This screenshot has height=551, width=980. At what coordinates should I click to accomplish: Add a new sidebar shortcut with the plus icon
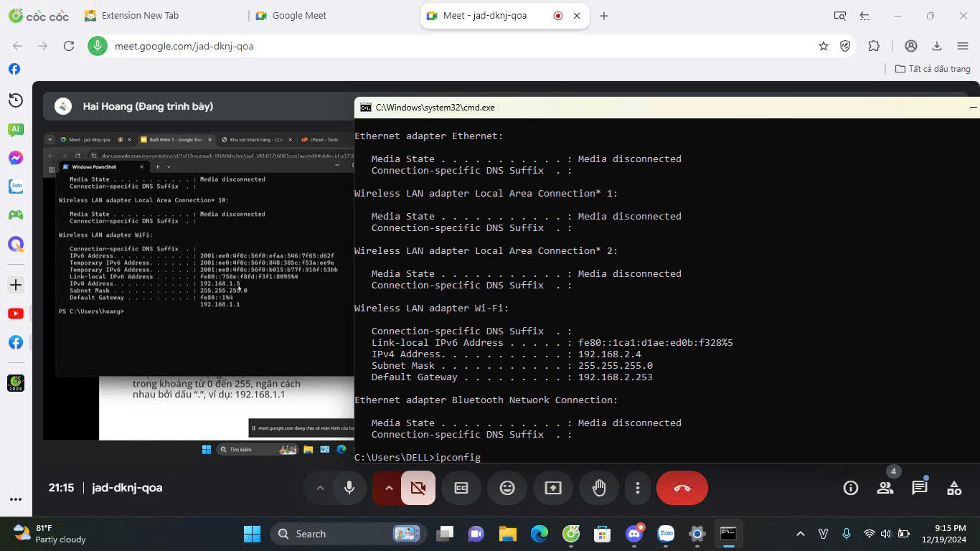point(15,285)
